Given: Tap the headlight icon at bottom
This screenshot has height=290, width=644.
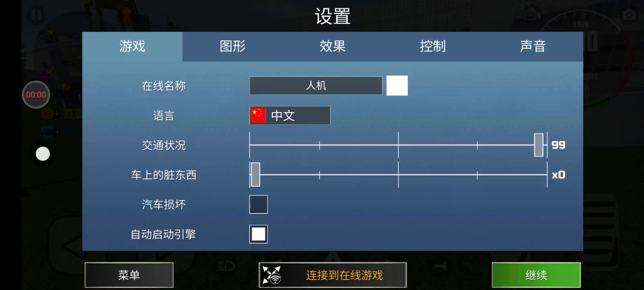Looking at the screenshot, I should tap(226, 266).
